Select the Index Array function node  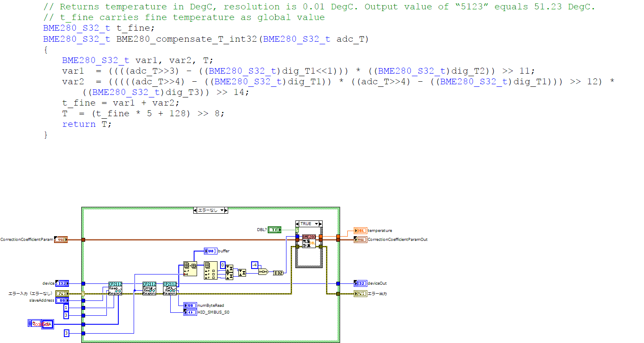tap(211, 270)
